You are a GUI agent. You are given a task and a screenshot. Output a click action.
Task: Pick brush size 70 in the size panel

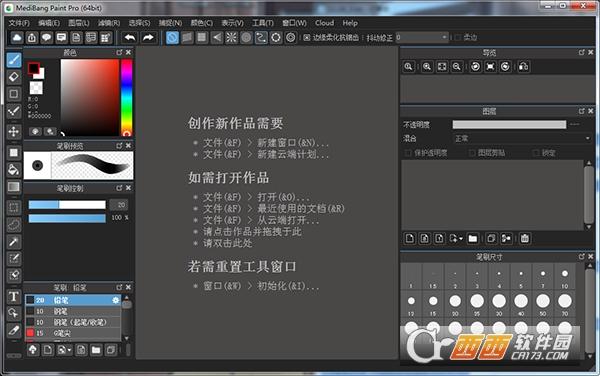click(x=565, y=304)
